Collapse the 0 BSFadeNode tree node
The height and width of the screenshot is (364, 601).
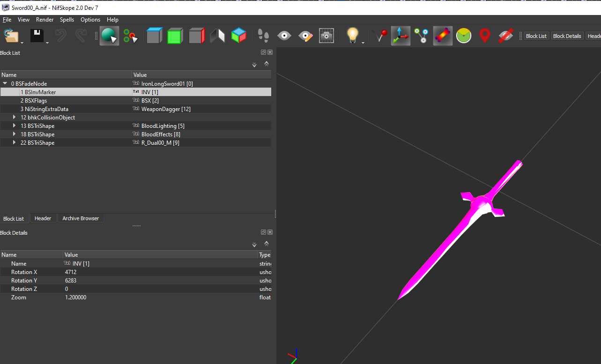tap(5, 83)
